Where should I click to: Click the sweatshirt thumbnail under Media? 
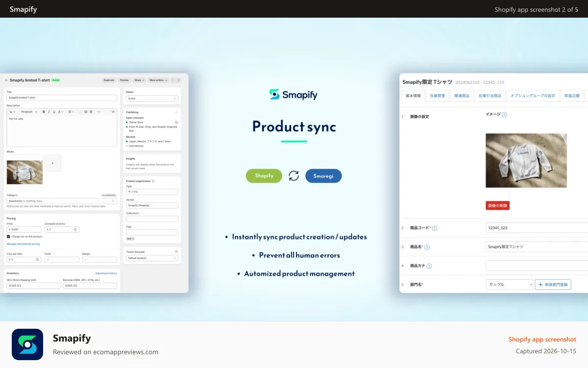click(x=24, y=172)
